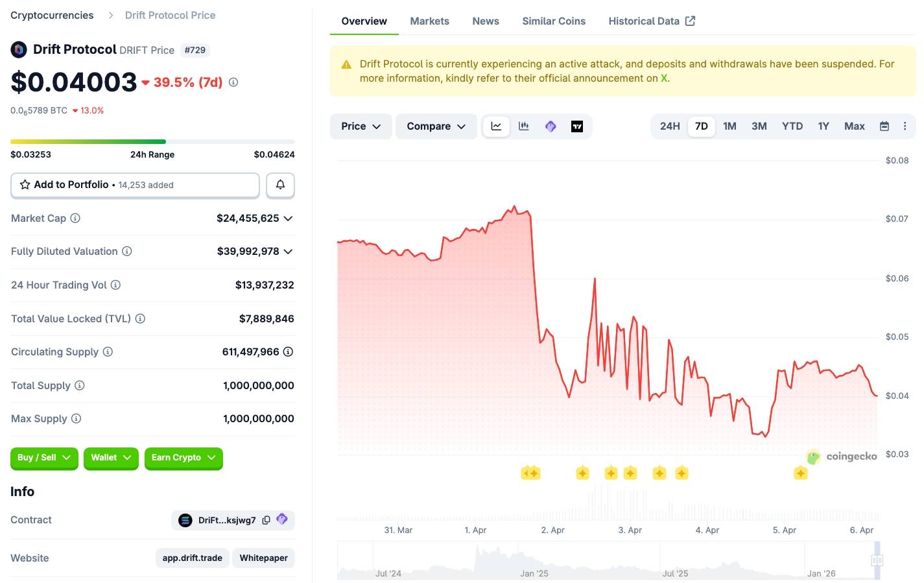Toggle the 7D timeframe selection
The image size is (924, 583).
tap(701, 126)
